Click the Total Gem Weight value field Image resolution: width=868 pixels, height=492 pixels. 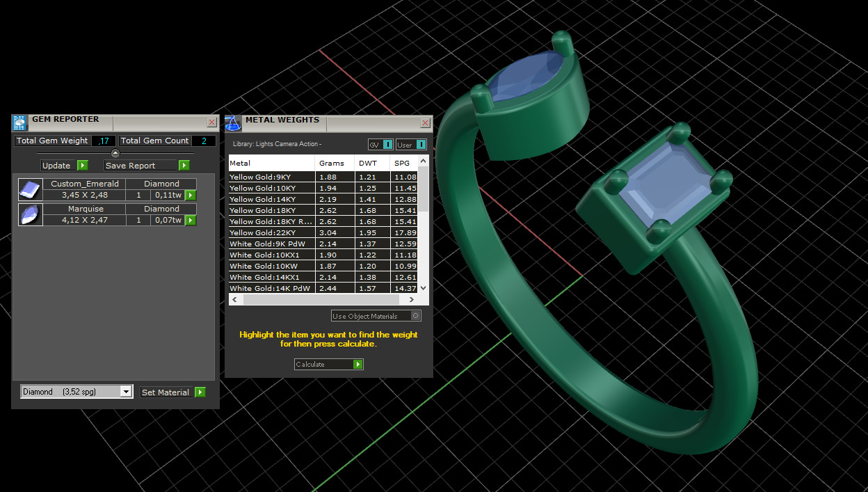[x=104, y=141]
